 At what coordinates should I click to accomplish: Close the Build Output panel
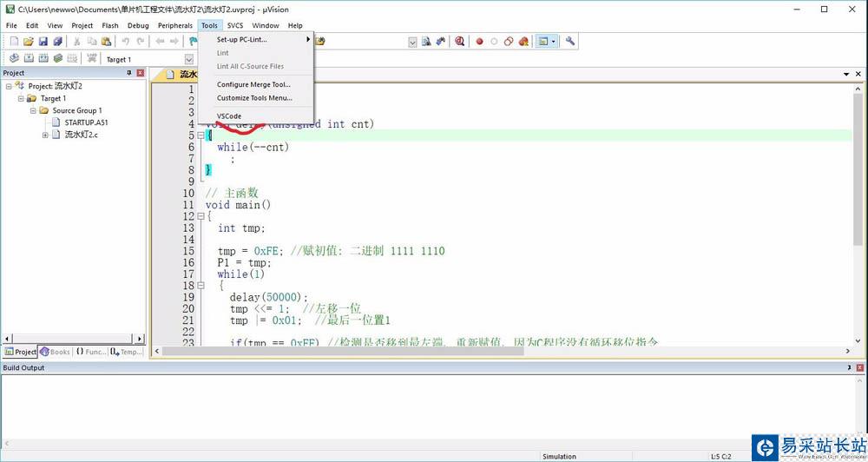click(x=859, y=368)
